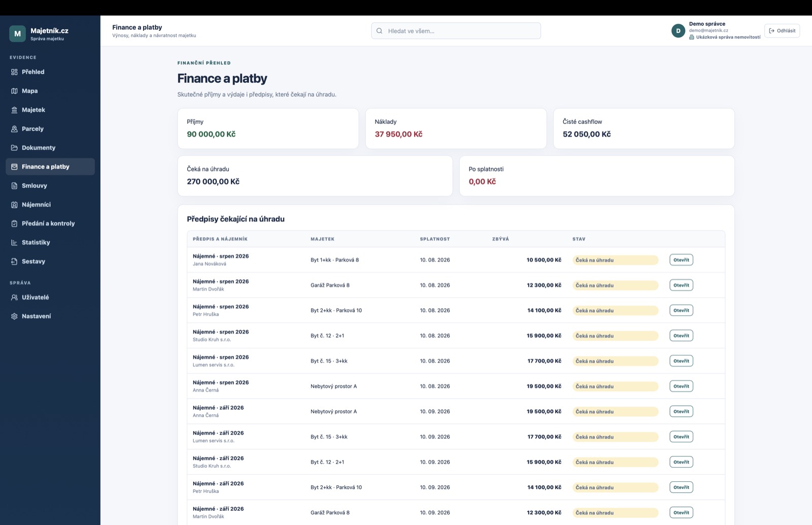Click the Parcely icon in sidebar
This screenshot has width=812, height=525.
coord(14,129)
